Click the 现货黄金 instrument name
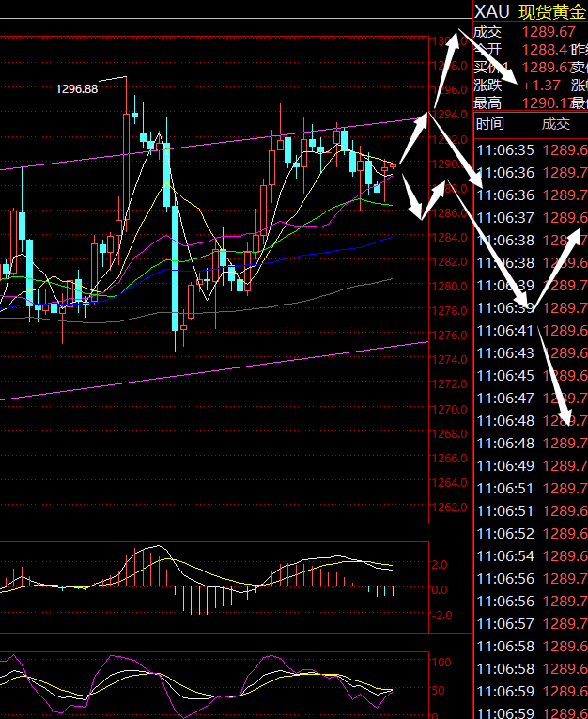The image size is (588, 719). point(551,11)
